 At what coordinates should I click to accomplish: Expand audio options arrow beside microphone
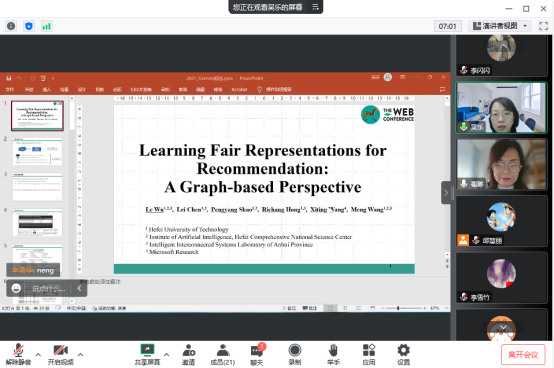38,354
